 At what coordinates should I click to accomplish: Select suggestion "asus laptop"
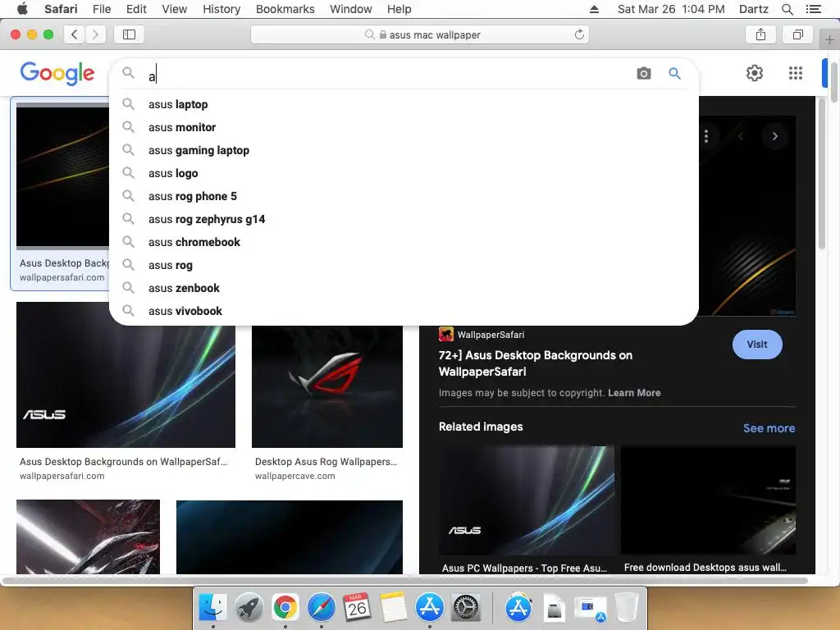[404, 104]
